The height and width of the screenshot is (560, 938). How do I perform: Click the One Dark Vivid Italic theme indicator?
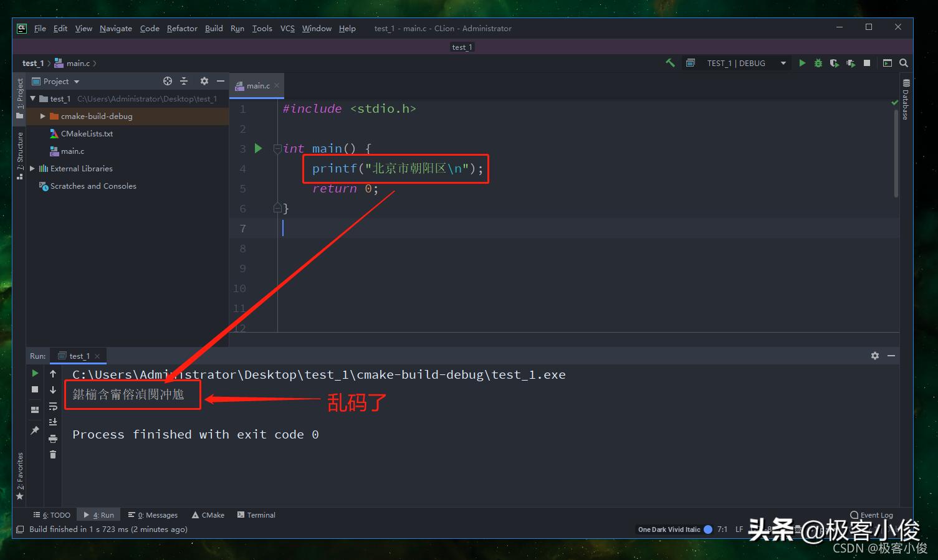click(x=669, y=529)
